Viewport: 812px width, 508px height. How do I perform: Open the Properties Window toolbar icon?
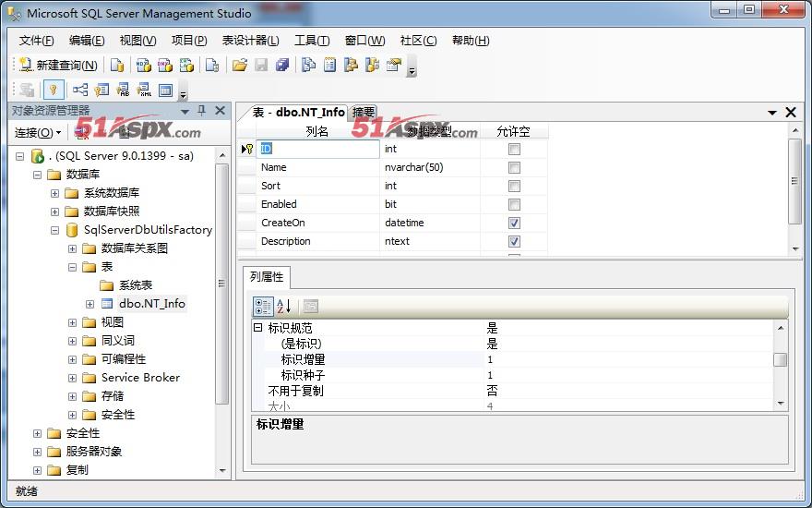pos(394,66)
